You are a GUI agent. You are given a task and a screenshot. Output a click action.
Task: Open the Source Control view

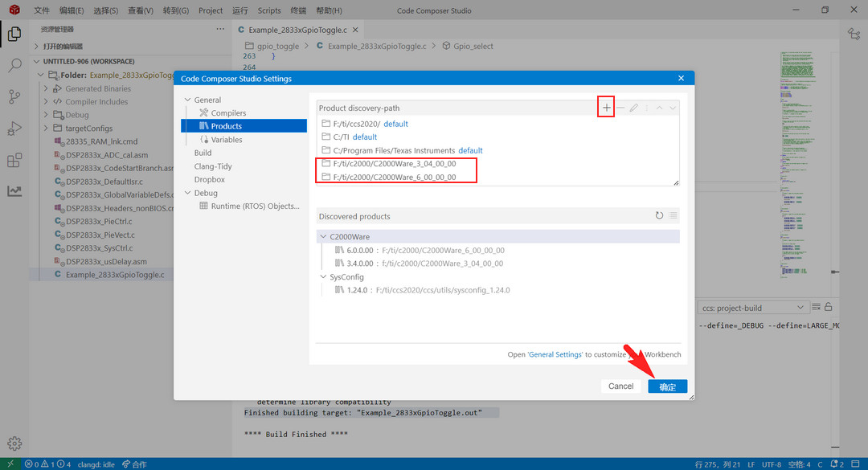tap(14, 97)
